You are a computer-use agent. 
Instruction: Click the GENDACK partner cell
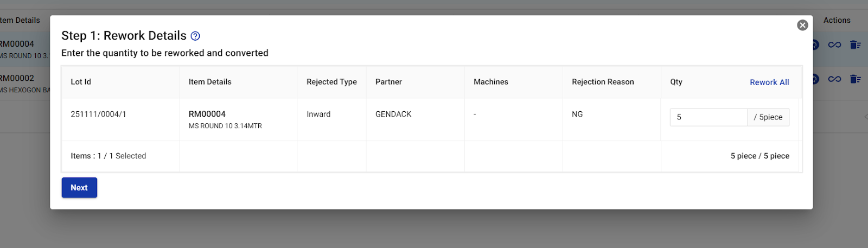pos(393,114)
